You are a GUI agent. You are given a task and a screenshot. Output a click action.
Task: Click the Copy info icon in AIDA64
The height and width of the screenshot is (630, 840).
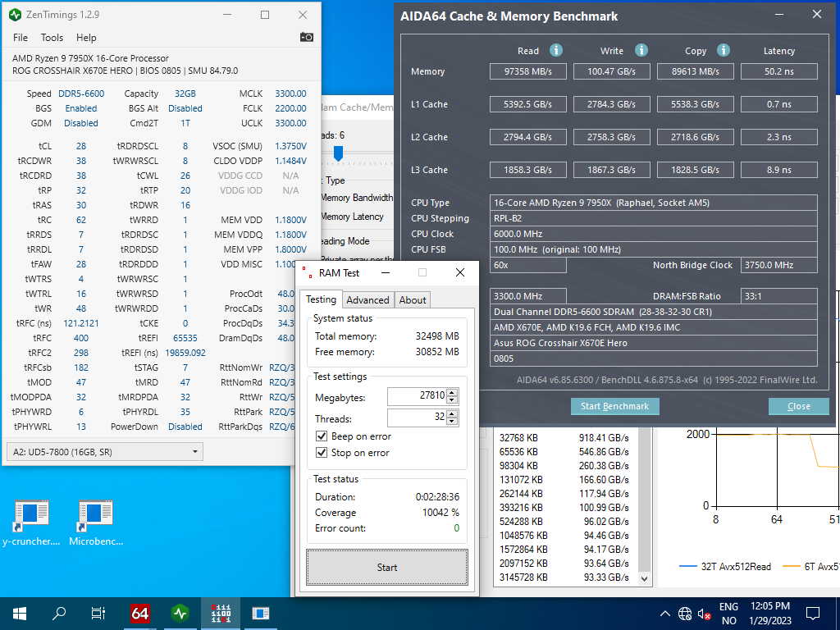[724, 50]
